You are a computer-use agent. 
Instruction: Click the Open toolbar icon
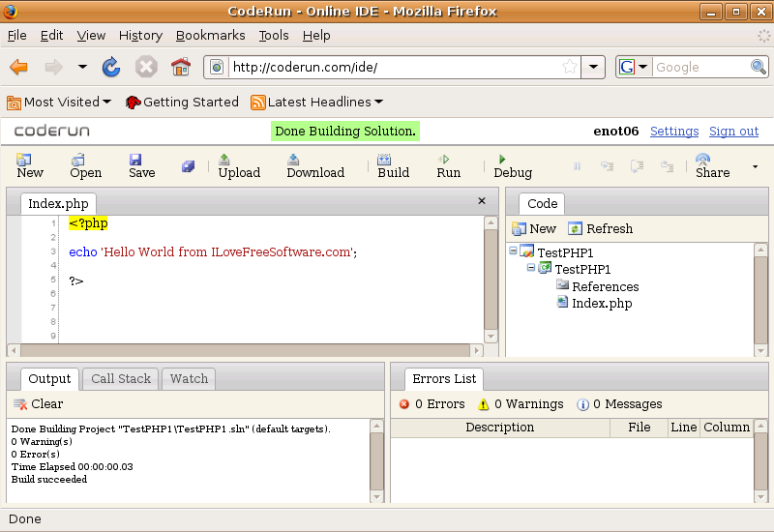[x=79, y=160]
